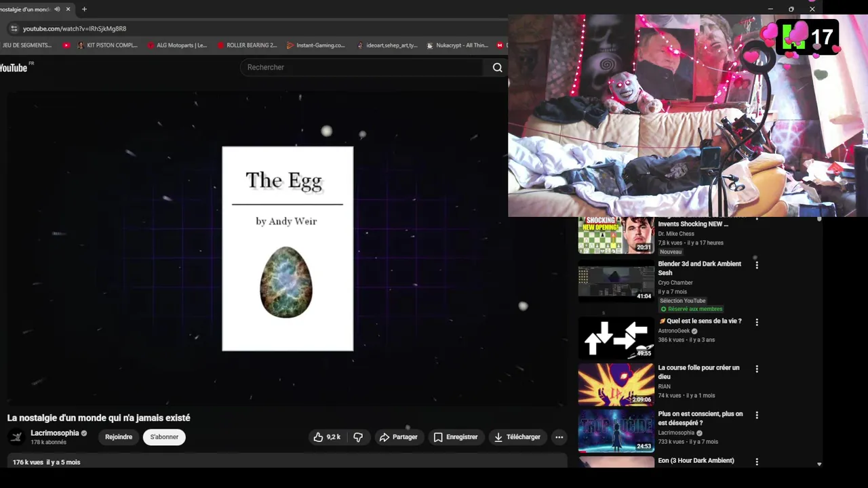Open options for Quel est le sens de la vie
The height and width of the screenshot is (488, 868).
click(757, 323)
